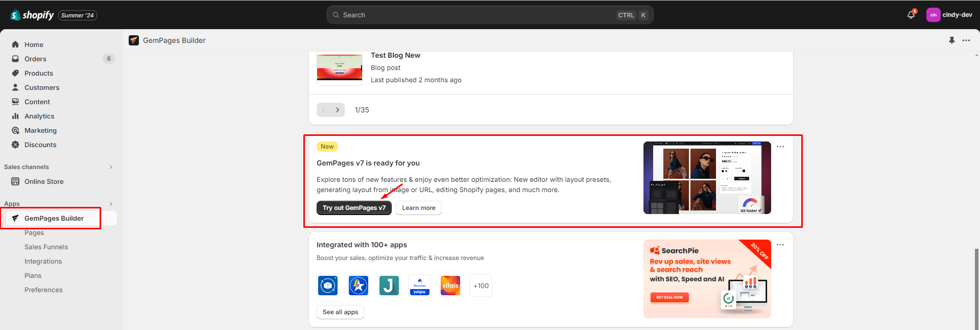This screenshot has width=980, height=330.
Task: Click the Vitals app icon
Action: point(450,286)
